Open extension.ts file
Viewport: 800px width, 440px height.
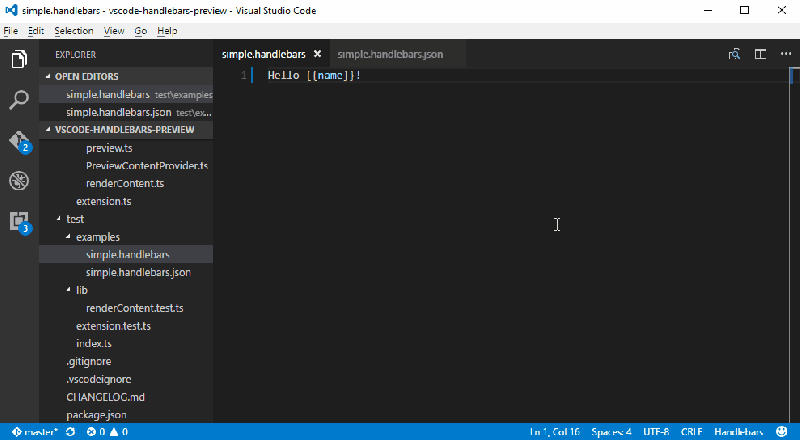(104, 201)
